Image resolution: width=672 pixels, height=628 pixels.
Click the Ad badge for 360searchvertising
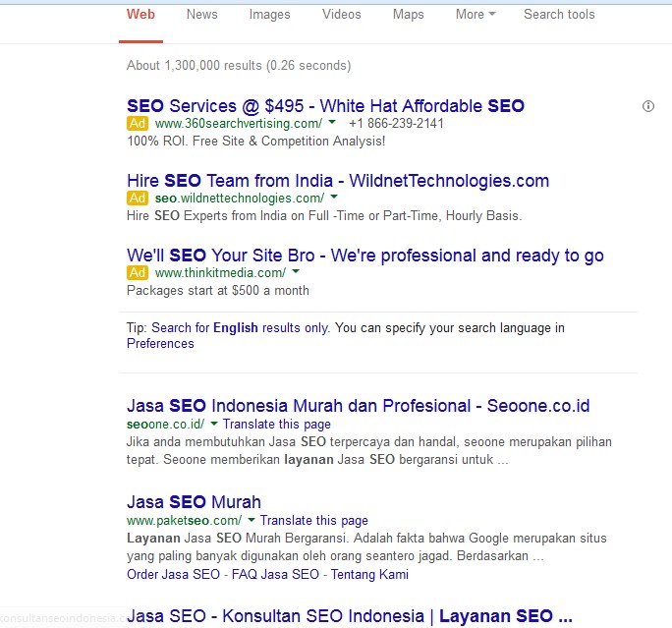click(x=138, y=124)
